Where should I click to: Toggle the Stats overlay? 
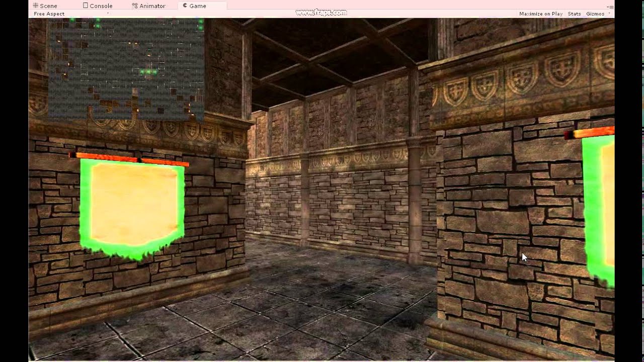click(x=574, y=14)
